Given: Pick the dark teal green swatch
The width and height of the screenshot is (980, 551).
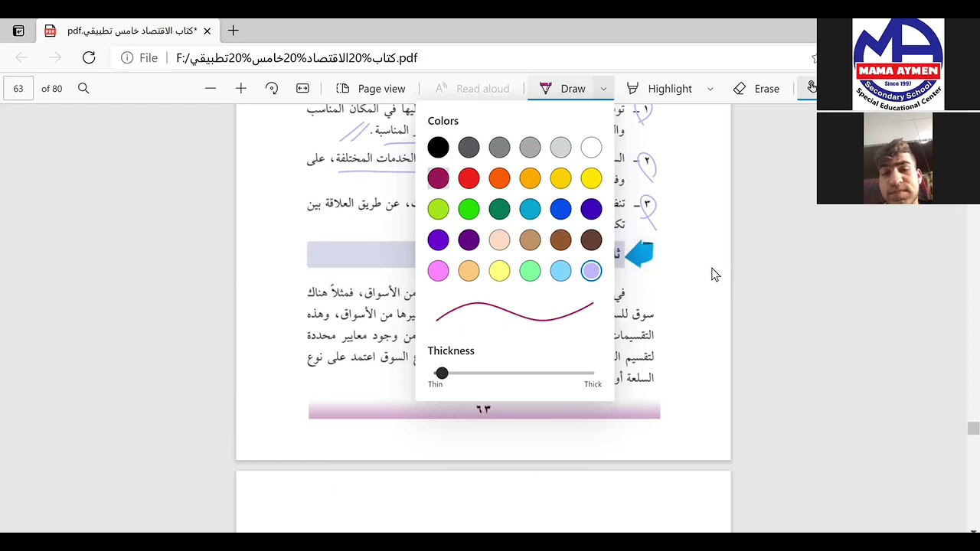Looking at the screenshot, I should tap(499, 209).
